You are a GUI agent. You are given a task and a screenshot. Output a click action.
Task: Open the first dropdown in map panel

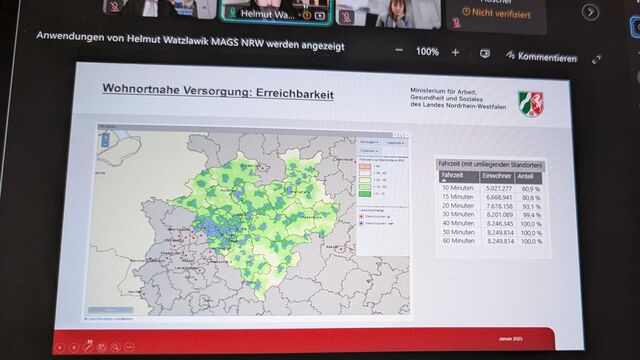(x=369, y=142)
